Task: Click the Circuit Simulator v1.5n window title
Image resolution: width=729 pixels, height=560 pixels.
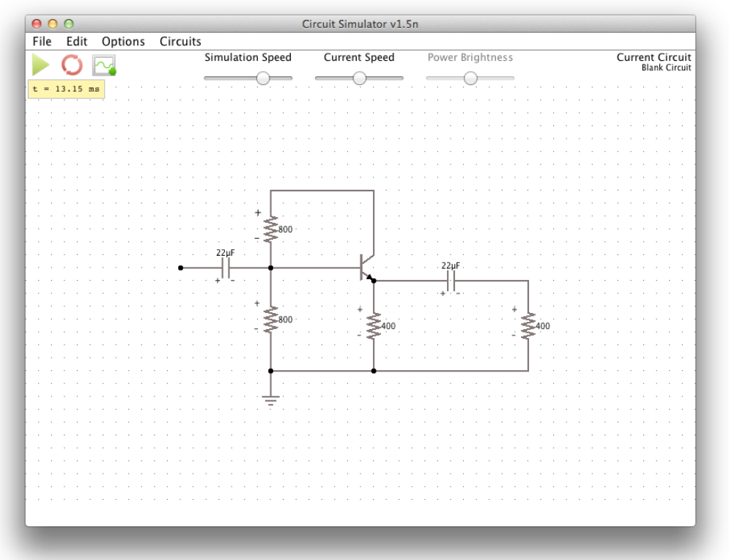Action: click(x=360, y=24)
